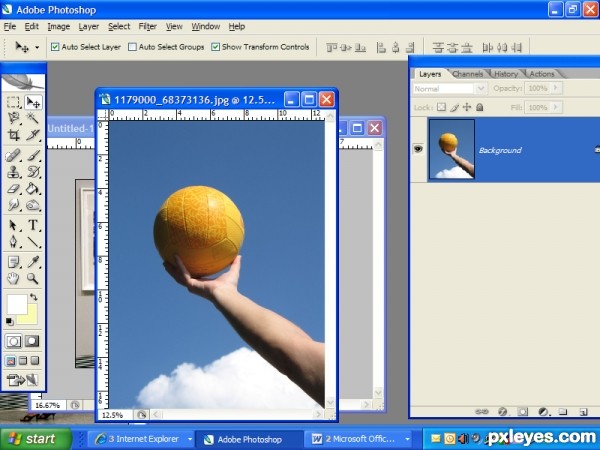600x450 pixels.
Task: Select the Paint Bucket tool
Action: tap(33, 188)
